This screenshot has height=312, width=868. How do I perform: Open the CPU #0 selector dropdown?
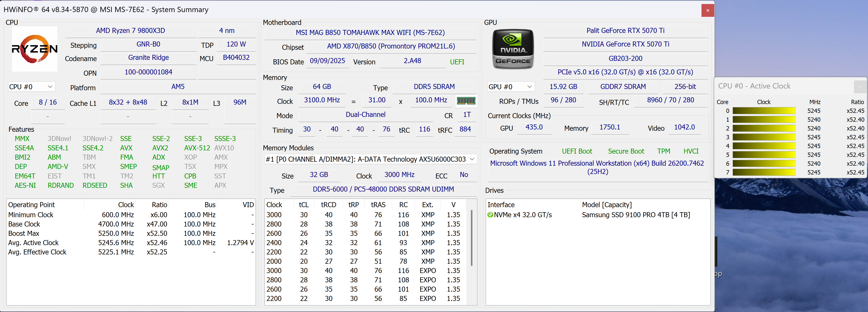pos(31,87)
